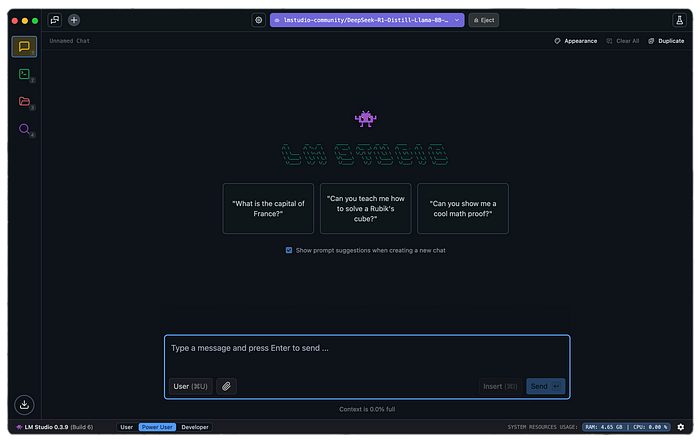Select the "What is the capital of France?" suggestion
Screen dimensions: 700x441
pos(268,208)
